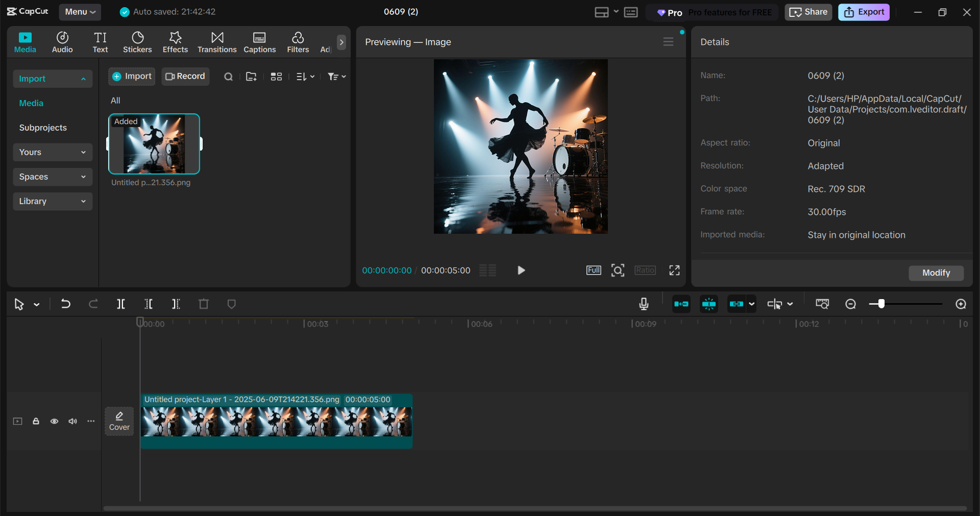The image size is (980, 516).
Task: Click the microphone voiceover record icon
Action: [x=644, y=304]
